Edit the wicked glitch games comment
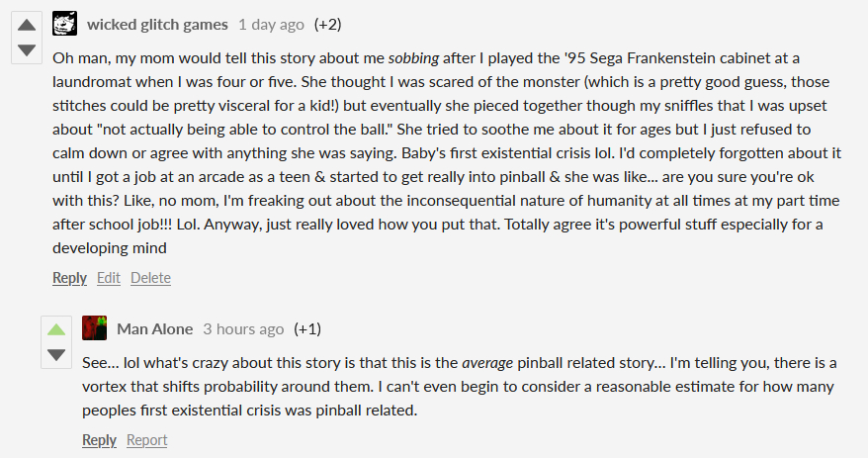The height and width of the screenshot is (458, 868). click(x=109, y=278)
